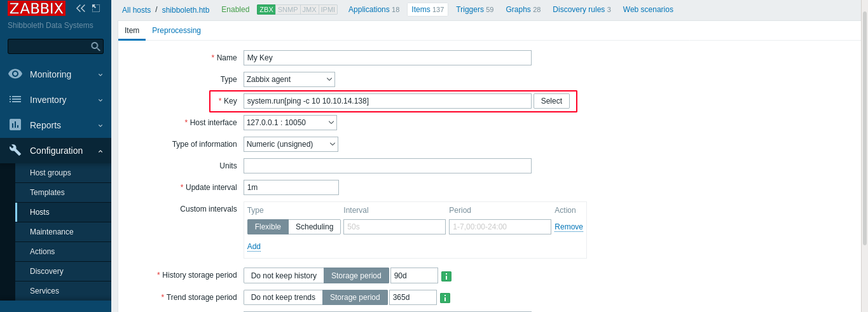Choose Do not keep trends option

click(x=283, y=297)
